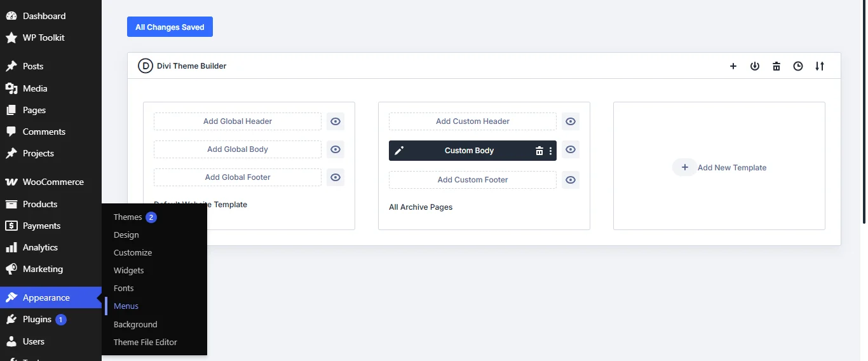This screenshot has height=361, width=868.
Task: Click Add Custom Header
Action: tap(473, 121)
